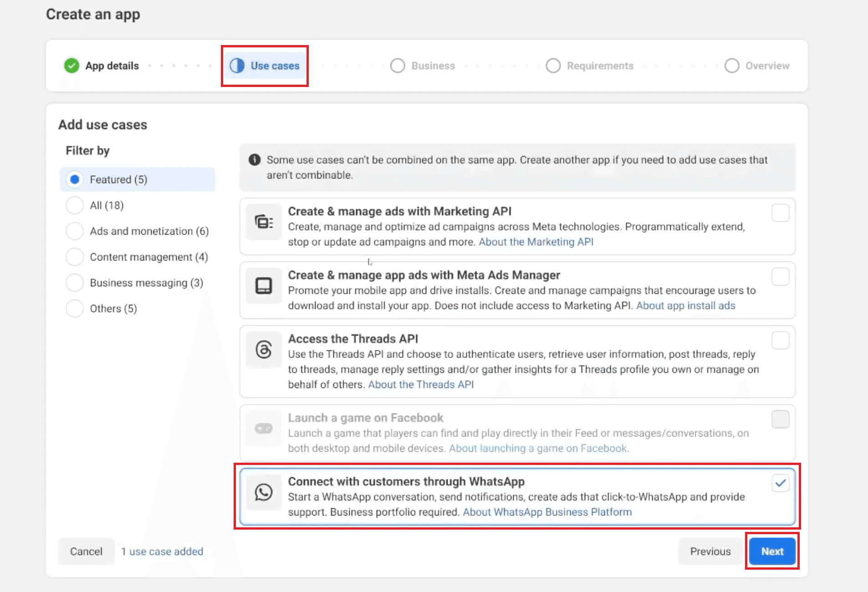The width and height of the screenshot is (868, 592).
Task: Click the Overview step circle icon
Action: pos(732,66)
